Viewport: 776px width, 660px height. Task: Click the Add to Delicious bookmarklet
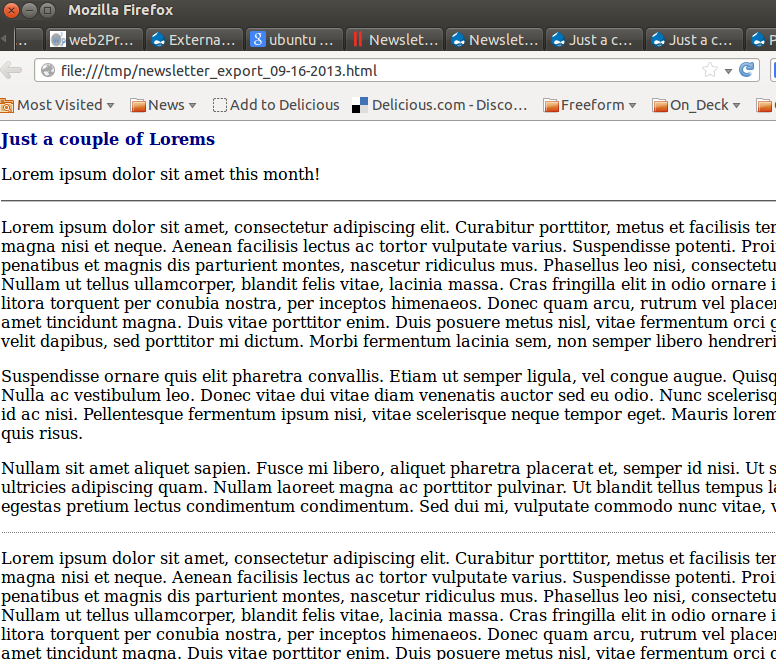pyautogui.click(x=276, y=105)
